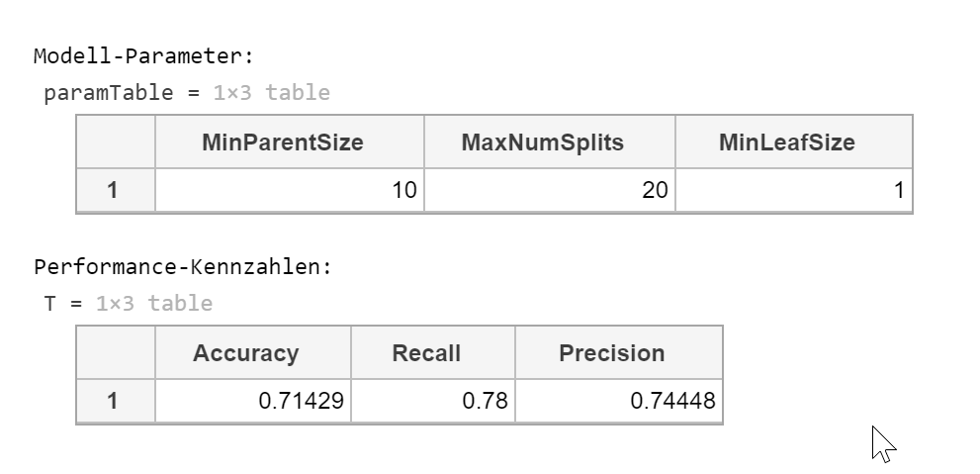
Task: Select the Precision value 0.74448 cell
Action: 619,401
